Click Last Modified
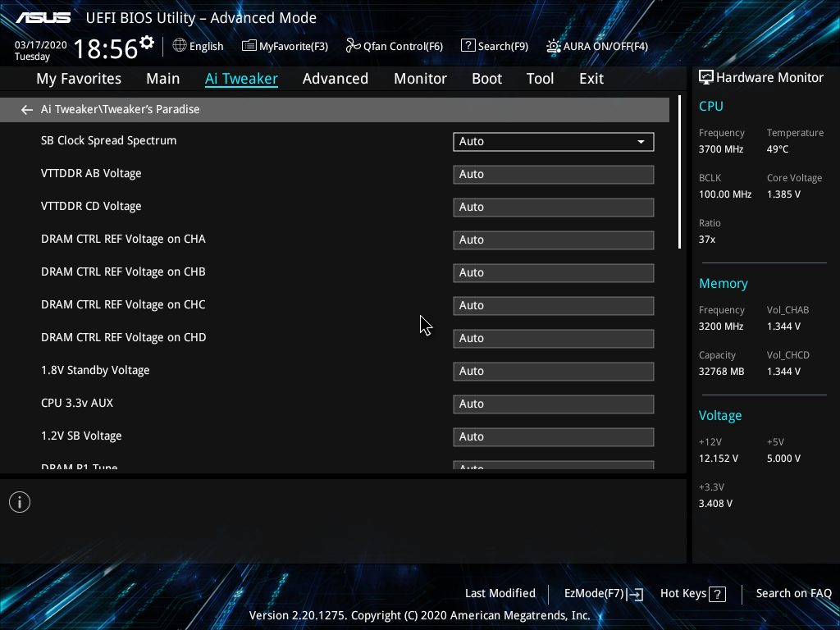This screenshot has height=630, width=840. click(500, 593)
